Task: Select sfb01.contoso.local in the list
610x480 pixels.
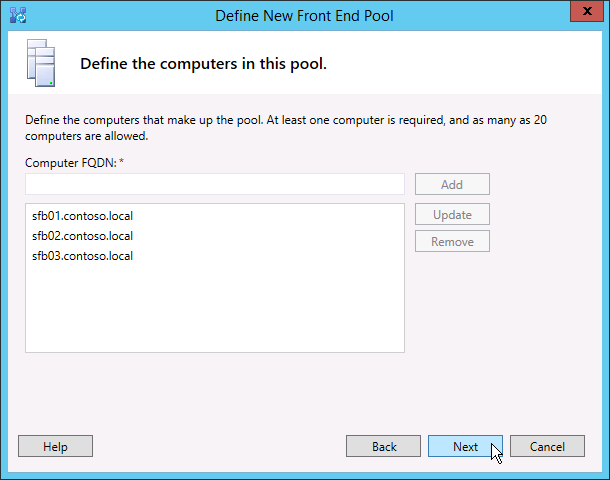Action: [x=82, y=216]
